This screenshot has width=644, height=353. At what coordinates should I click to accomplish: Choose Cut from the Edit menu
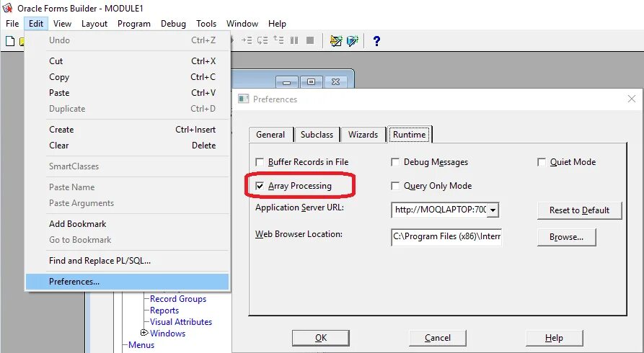tap(128, 61)
